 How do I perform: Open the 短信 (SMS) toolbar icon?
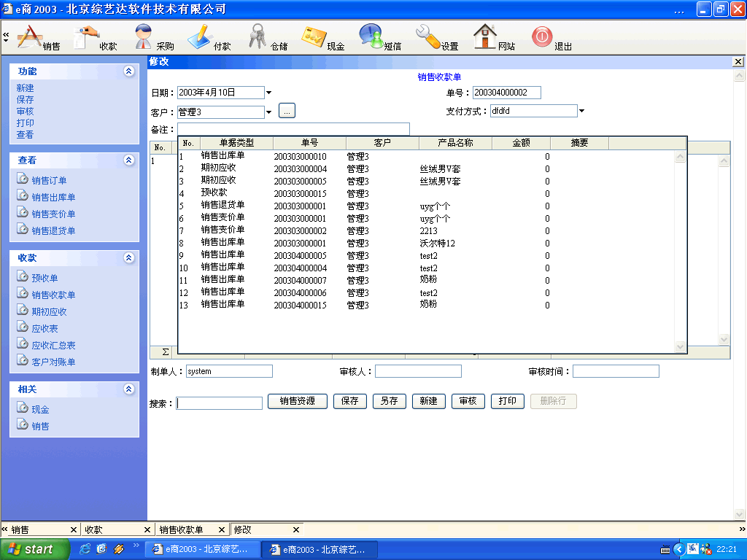coord(373,36)
